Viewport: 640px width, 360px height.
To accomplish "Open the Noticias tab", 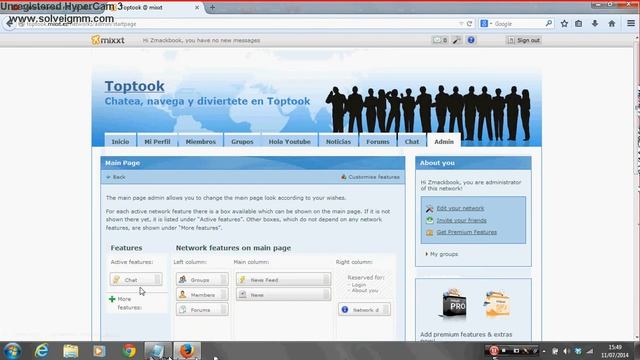I will point(338,141).
